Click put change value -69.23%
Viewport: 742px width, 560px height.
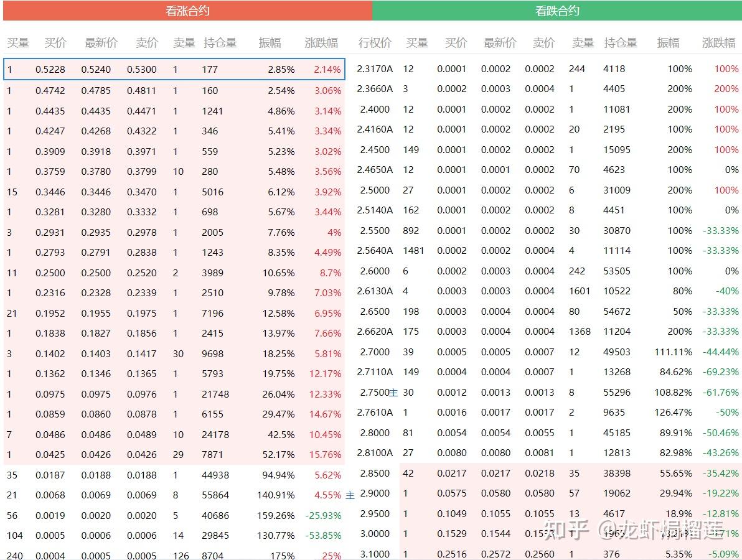[x=721, y=371]
